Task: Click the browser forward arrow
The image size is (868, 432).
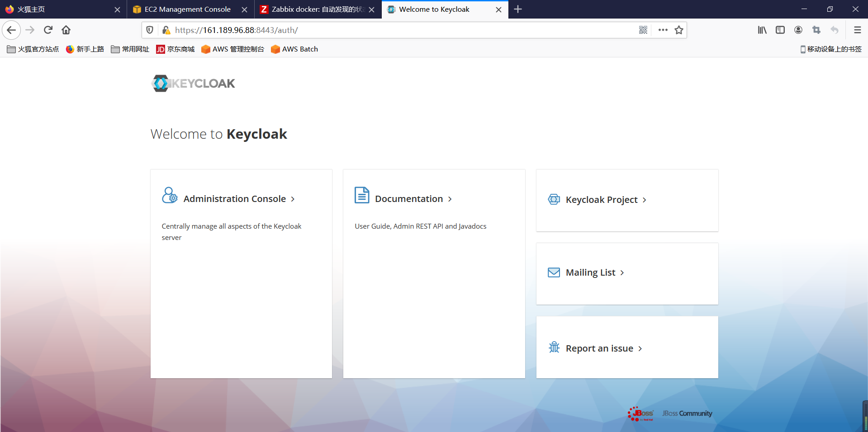Action: 30,30
